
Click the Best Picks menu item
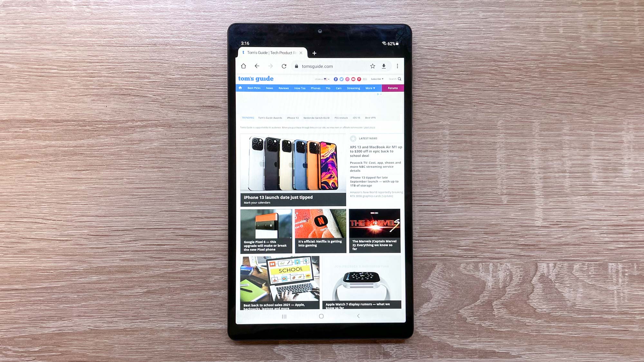253,88
